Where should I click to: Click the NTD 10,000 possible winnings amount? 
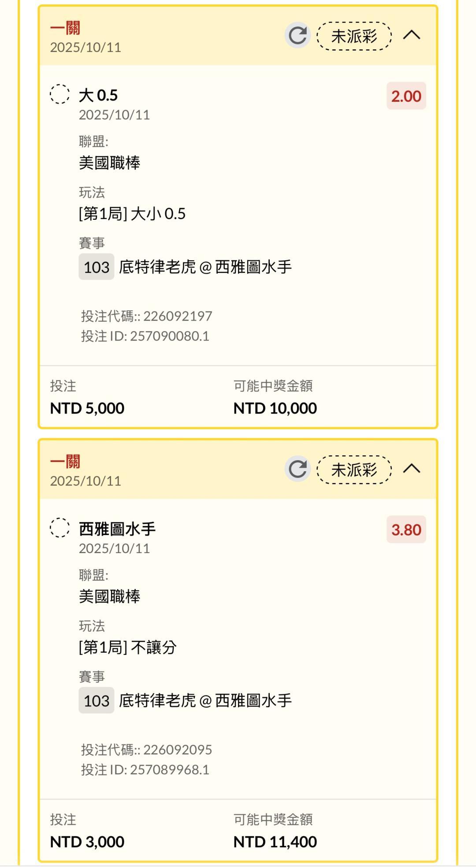pyautogui.click(x=275, y=408)
